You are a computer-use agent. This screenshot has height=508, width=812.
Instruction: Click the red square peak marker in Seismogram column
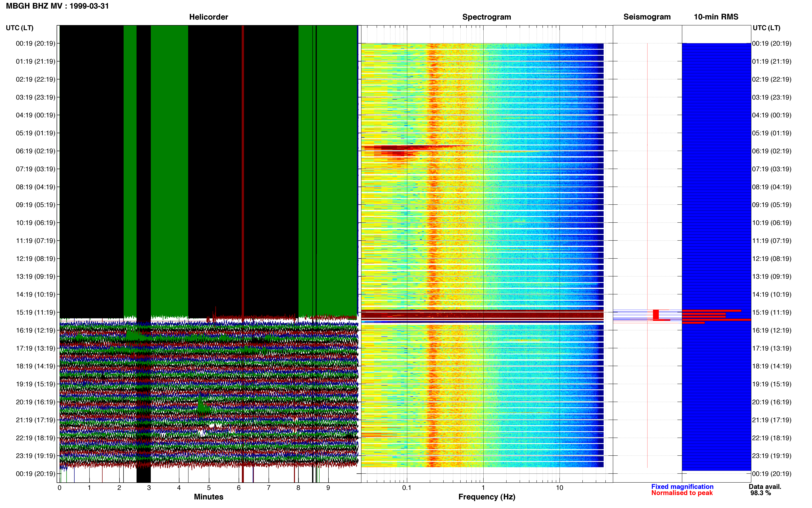[656, 314]
